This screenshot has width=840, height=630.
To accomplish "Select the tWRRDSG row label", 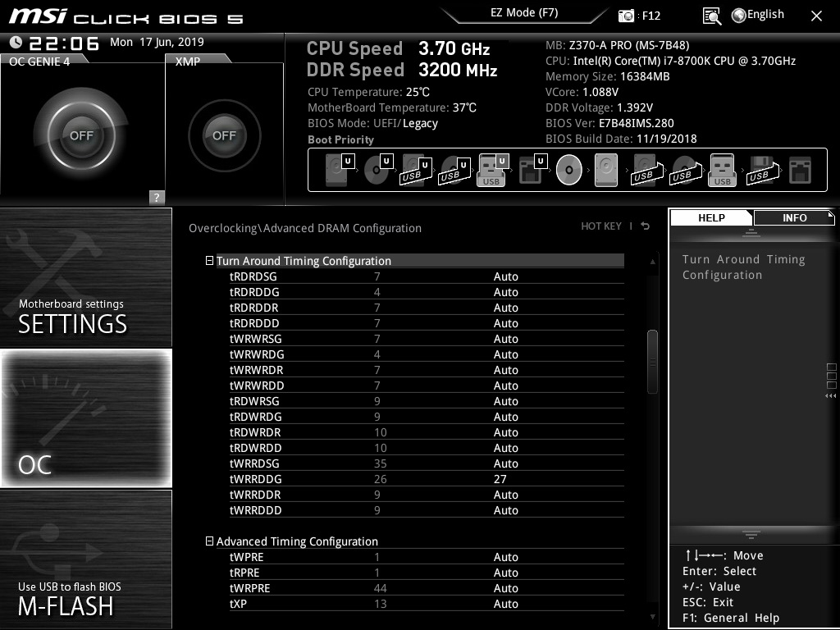I will (254, 463).
